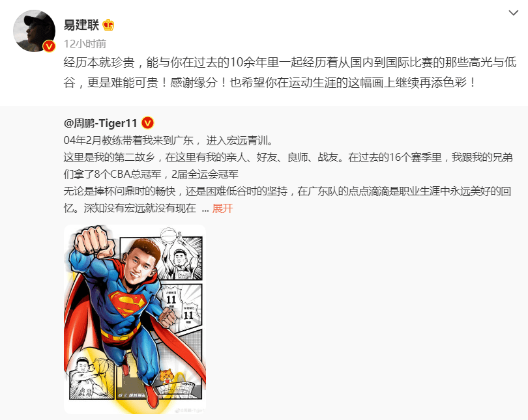Open the @周鹏-Tiger11 profile link
The image size is (528, 420).
click(x=100, y=123)
